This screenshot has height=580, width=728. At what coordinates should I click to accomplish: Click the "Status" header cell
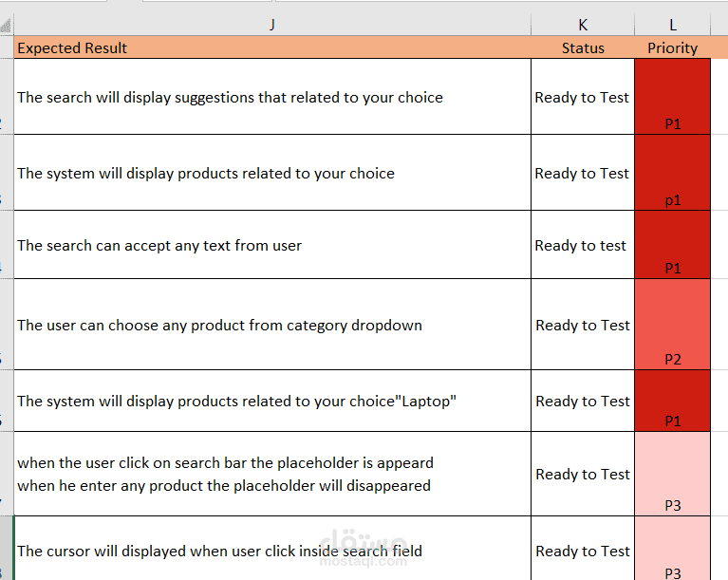coord(582,47)
